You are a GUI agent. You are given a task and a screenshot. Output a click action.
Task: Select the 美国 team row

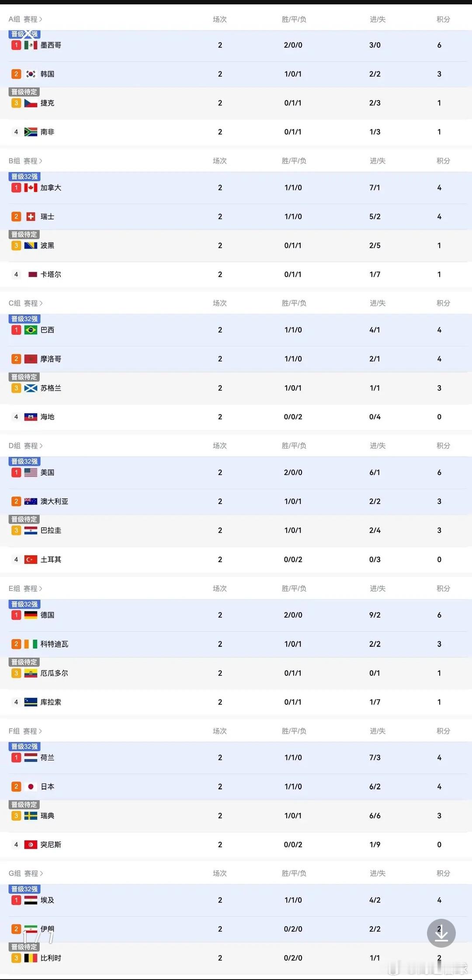click(236, 473)
